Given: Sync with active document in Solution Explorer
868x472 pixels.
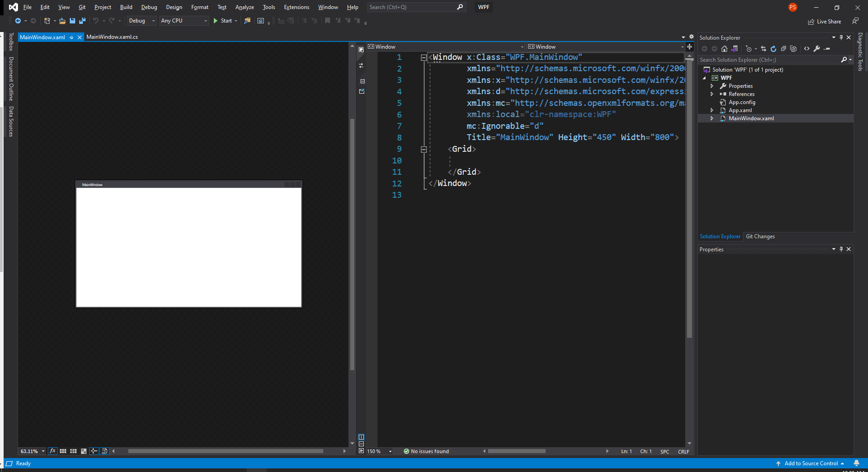Looking at the screenshot, I should (764, 49).
